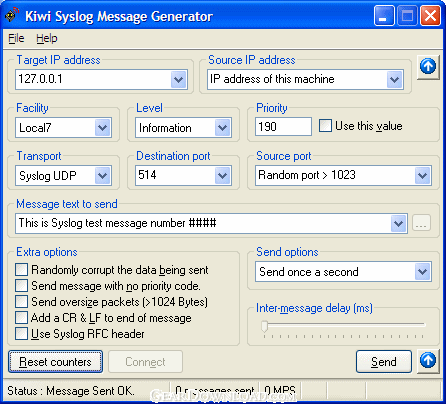Open the Help menu
The height and width of the screenshot is (404, 446).
pyautogui.click(x=47, y=38)
